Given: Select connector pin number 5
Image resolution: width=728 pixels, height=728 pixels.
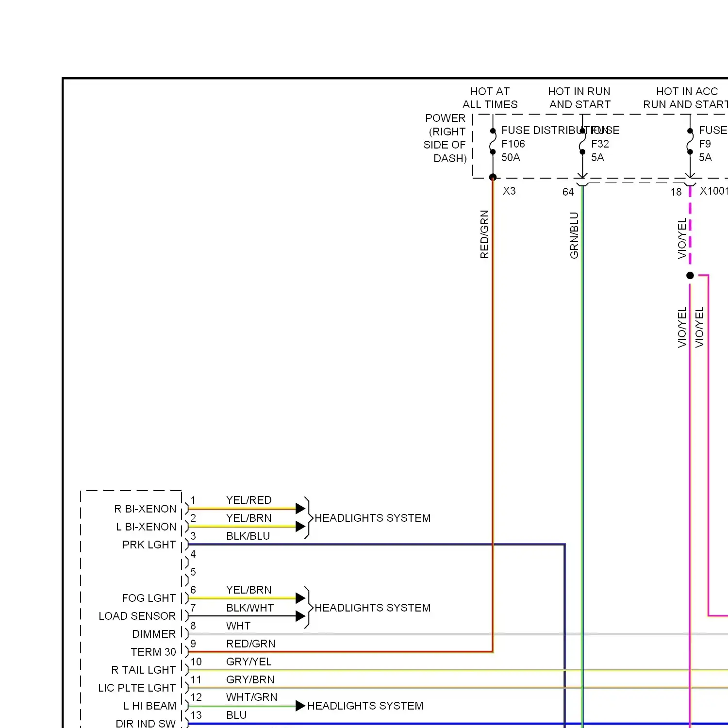Looking at the screenshot, I should 193,572.
